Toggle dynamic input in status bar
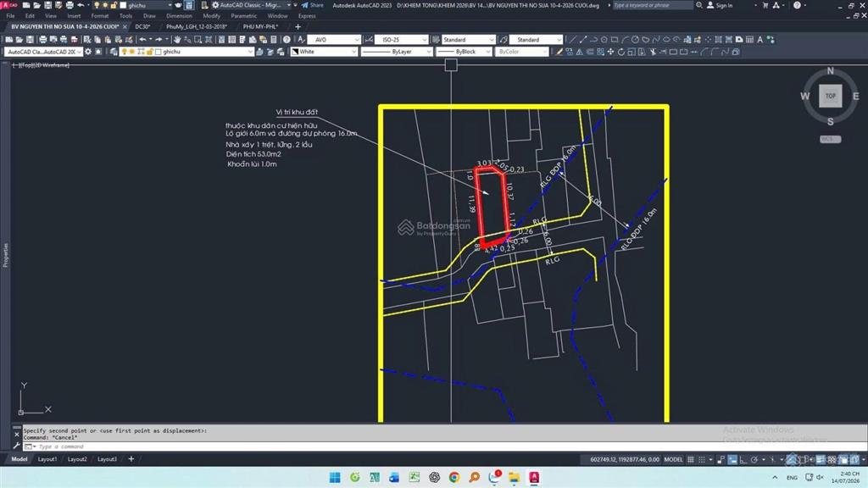The width and height of the screenshot is (868, 488). tap(732, 460)
